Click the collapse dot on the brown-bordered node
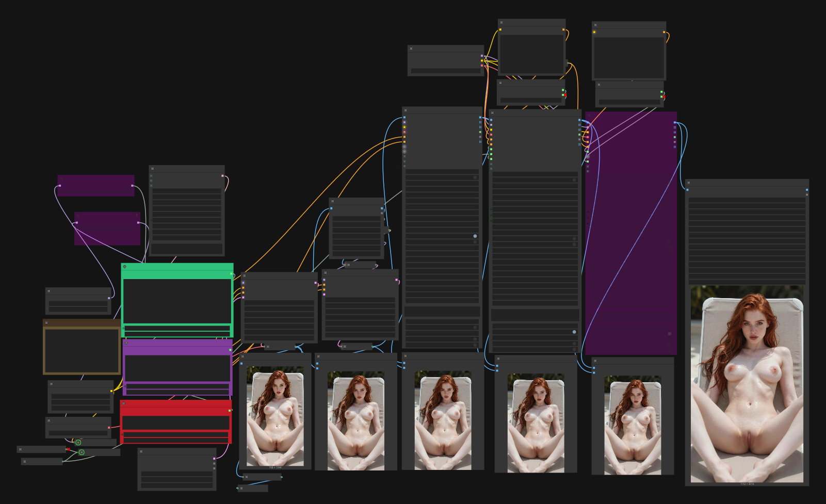The width and height of the screenshot is (826, 504). coord(46,323)
